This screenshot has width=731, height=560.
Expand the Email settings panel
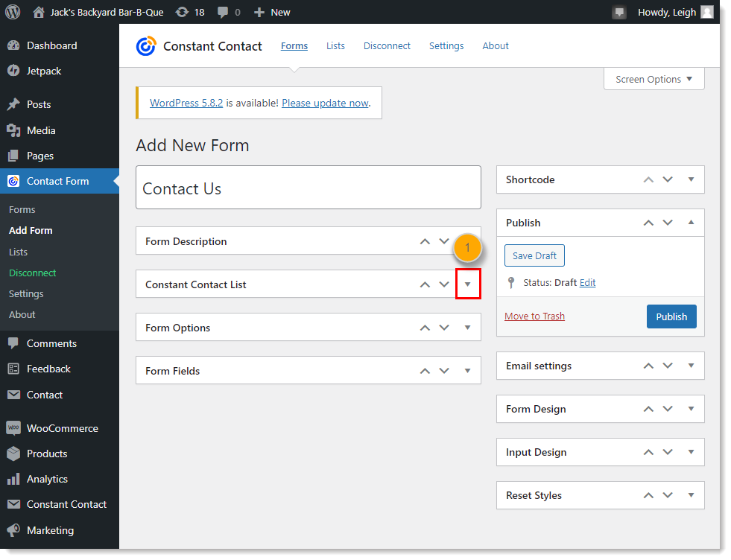(x=691, y=366)
